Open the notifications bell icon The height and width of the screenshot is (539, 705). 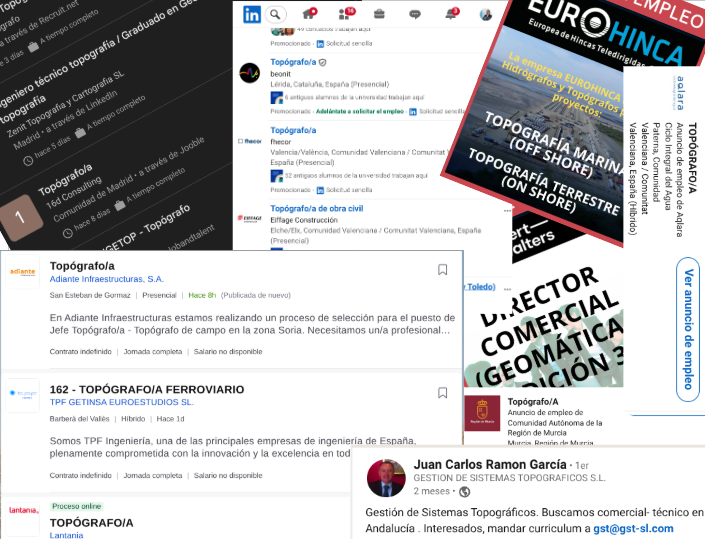pyautogui.click(x=450, y=14)
